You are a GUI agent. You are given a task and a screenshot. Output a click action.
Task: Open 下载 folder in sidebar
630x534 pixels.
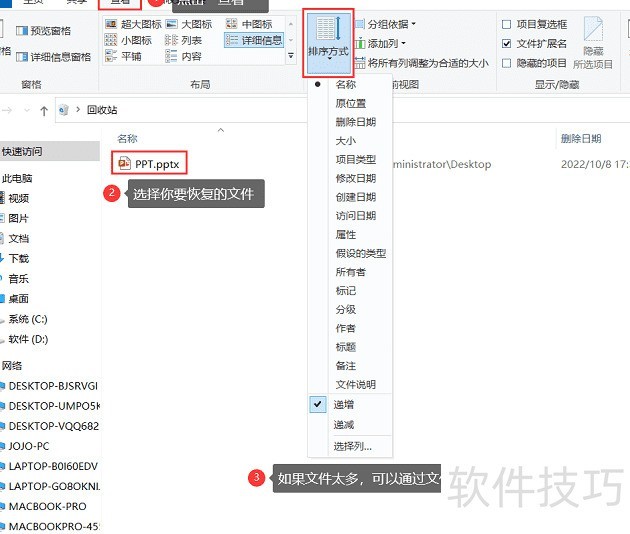tap(18, 258)
